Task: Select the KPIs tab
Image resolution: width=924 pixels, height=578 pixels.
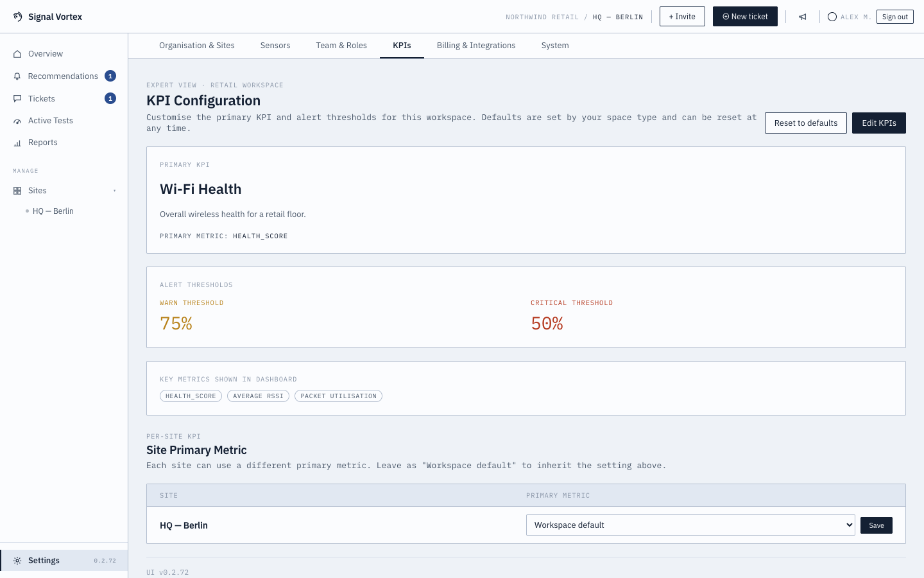Action: pos(402,46)
